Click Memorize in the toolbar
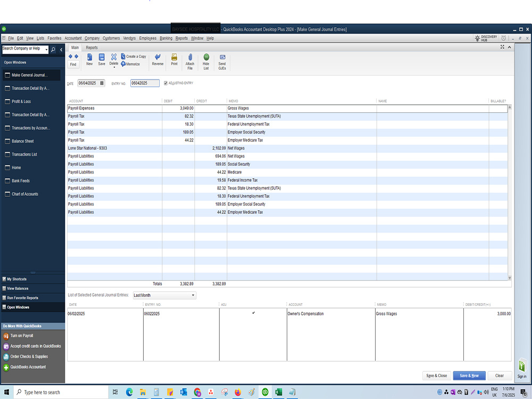The image size is (532, 399). click(131, 64)
